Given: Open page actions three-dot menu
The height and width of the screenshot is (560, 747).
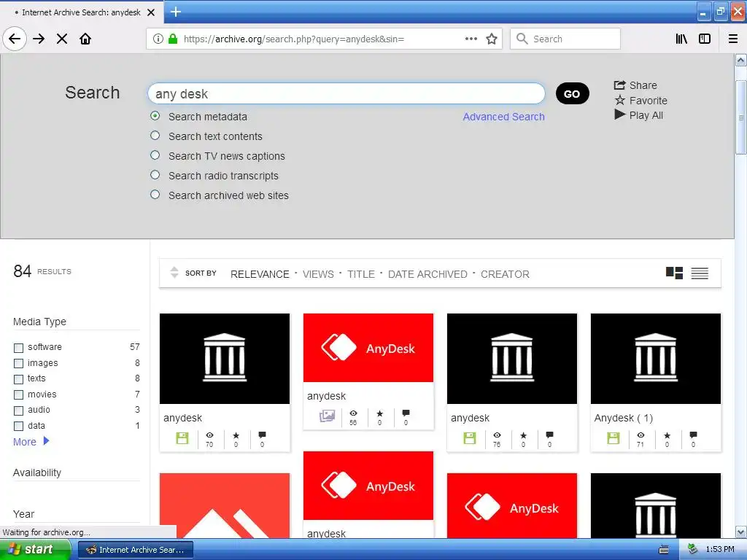Looking at the screenshot, I should 471,39.
